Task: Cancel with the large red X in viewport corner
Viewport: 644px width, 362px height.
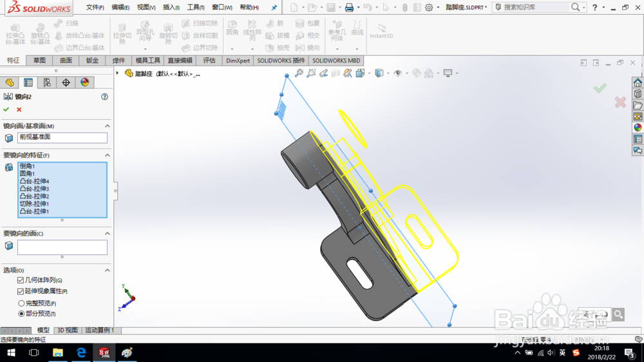Action: [620, 102]
